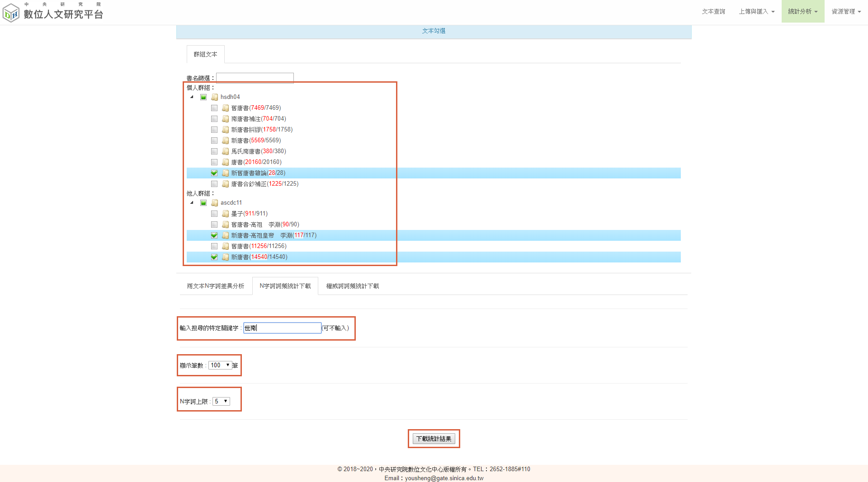
Task: Click folder icon beside 墨子(911/911)
Action: pos(226,214)
